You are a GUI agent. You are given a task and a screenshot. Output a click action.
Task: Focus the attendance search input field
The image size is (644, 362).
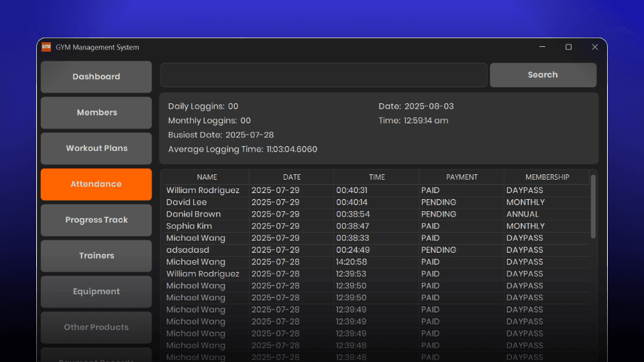click(x=323, y=74)
